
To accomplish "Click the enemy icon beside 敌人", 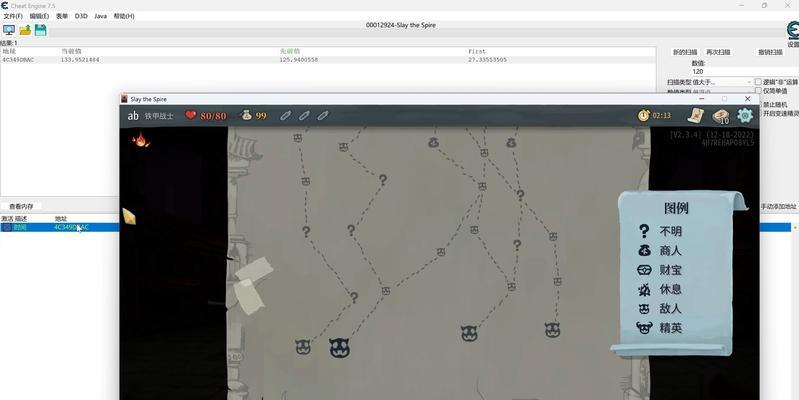I will click(644, 309).
